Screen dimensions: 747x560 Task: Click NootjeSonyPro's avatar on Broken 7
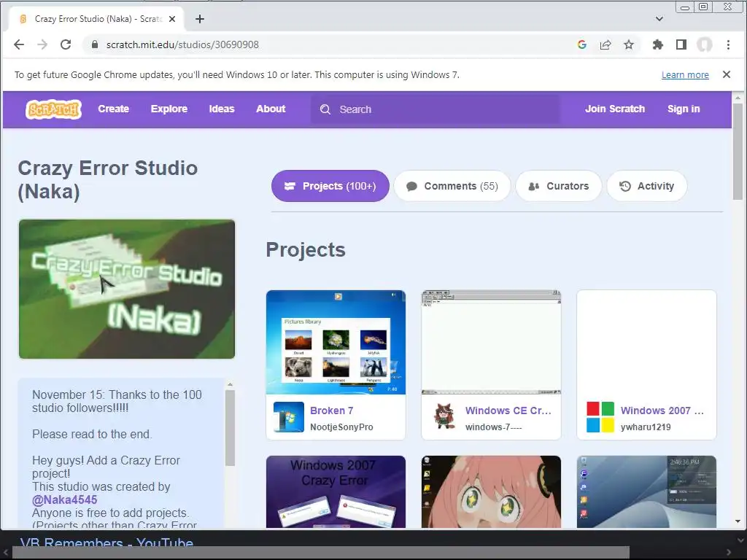pyautogui.click(x=289, y=417)
